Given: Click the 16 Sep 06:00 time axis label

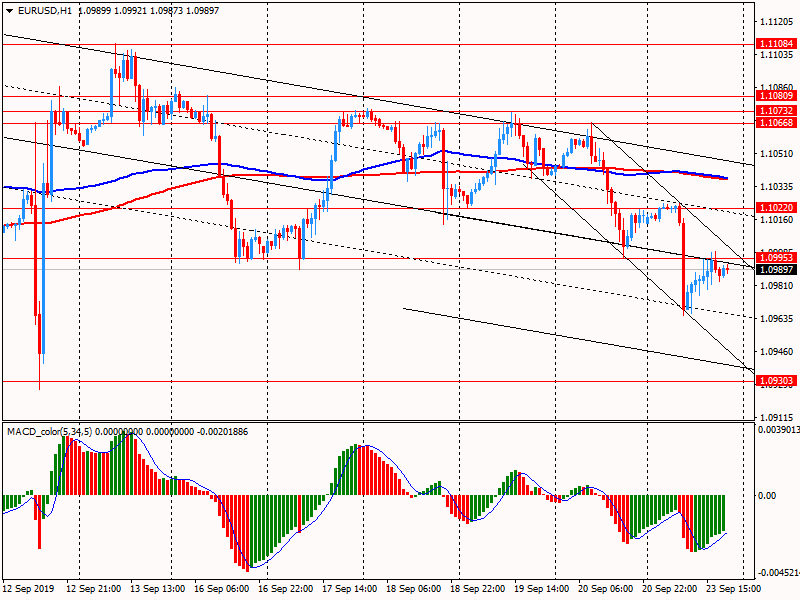Looking at the screenshot, I should point(221,589).
